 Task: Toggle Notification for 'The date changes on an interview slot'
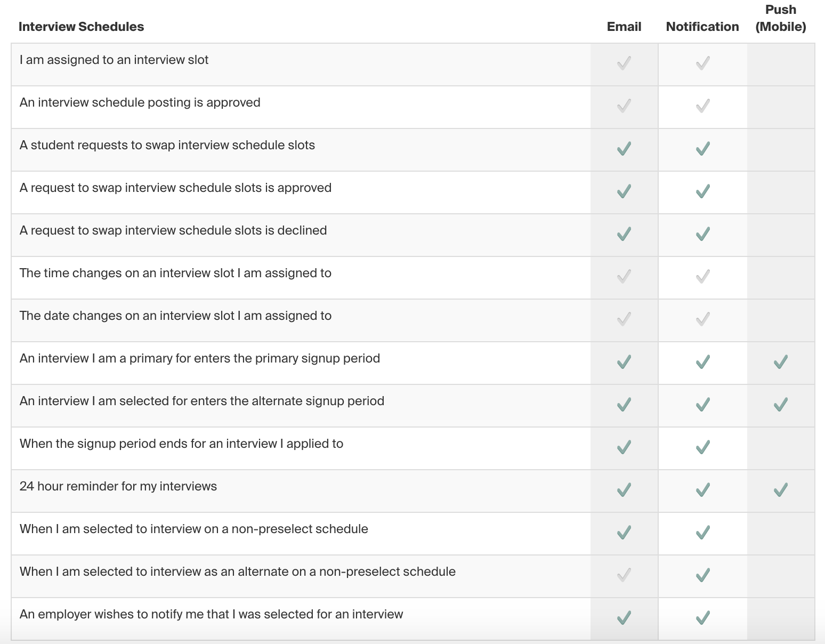703,319
